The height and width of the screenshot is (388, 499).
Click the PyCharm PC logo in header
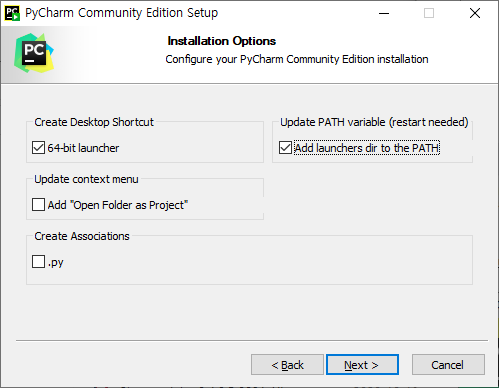(34, 53)
